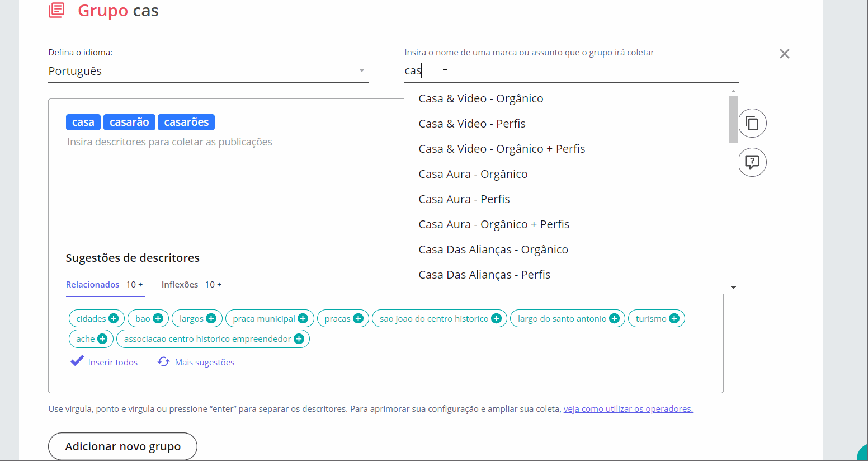Click the 'Sugestões de descritores' heading

(133, 258)
